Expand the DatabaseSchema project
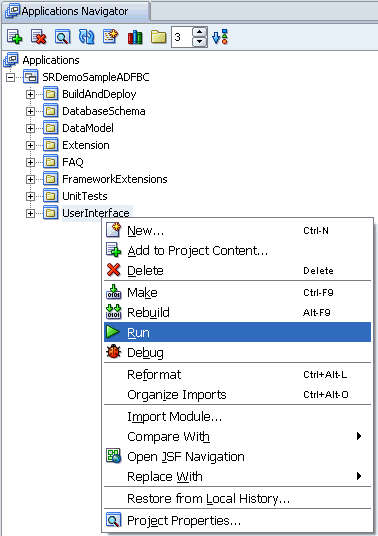Image resolution: width=378 pixels, height=536 pixels. (30, 111)
